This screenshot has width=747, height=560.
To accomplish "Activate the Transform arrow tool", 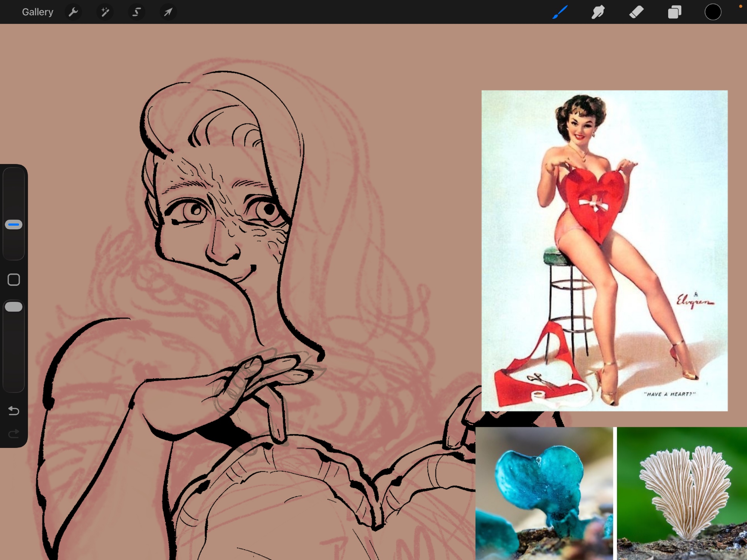I will click(168, 12).
